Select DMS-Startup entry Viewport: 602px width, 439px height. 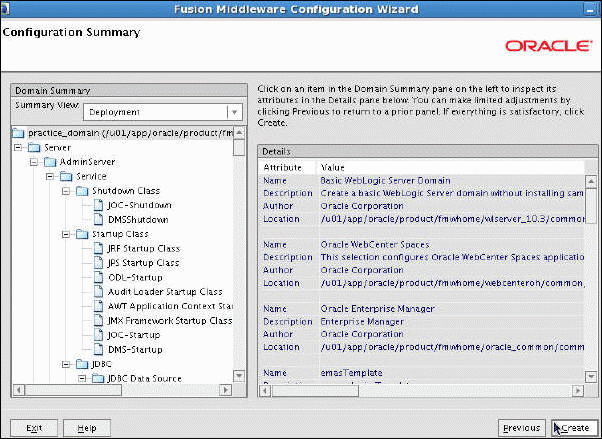coord(135,349)
